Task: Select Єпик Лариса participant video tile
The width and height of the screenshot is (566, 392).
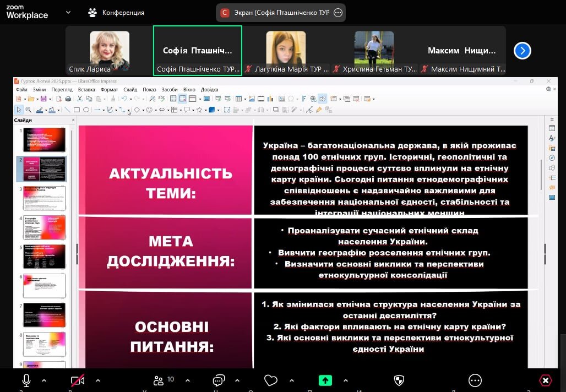Action: pos(109,51)
